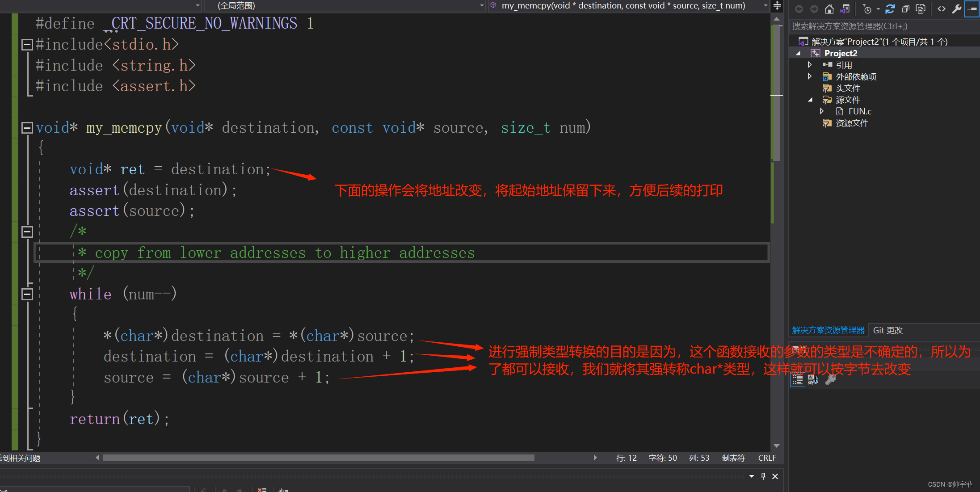
Task: Toggle the Show All Files icon
Action: 921,9
